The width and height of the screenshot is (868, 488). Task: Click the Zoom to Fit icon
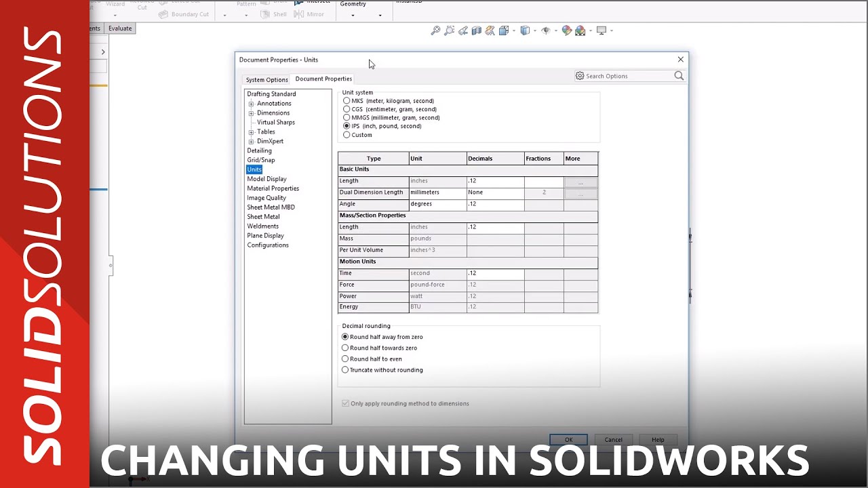[x=435, y=30]
